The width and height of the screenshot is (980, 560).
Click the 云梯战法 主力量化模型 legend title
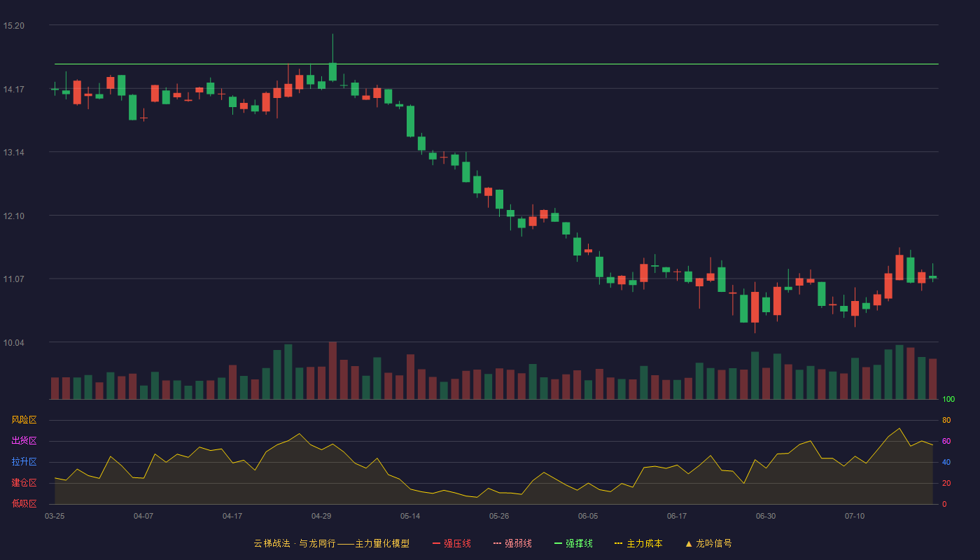click(331, 543)
